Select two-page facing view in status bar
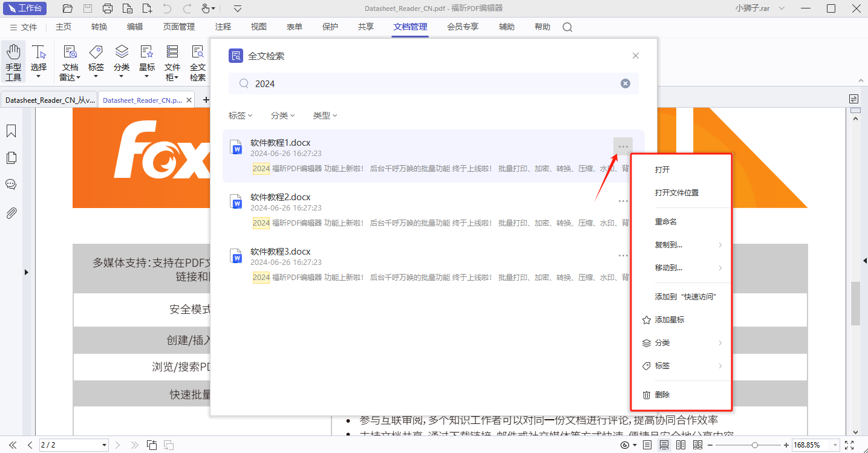The height and width of the screenshot is (453, 868). click(x=680, y=445)
